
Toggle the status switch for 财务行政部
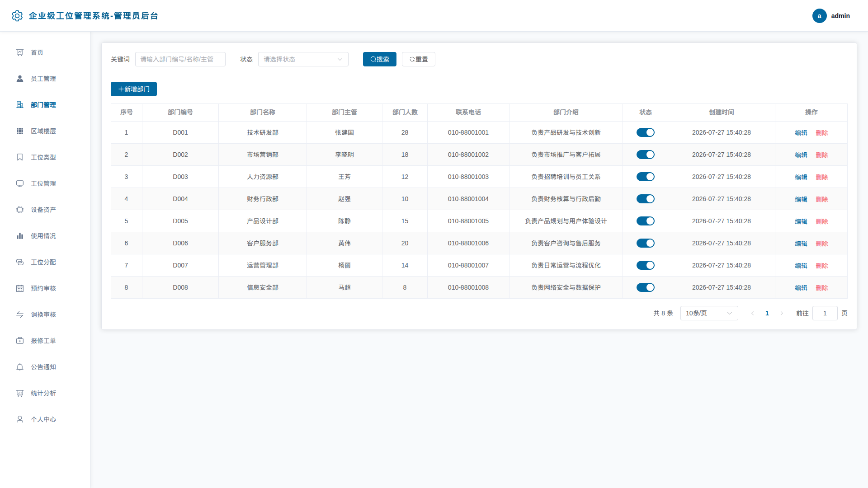point(645,199)
